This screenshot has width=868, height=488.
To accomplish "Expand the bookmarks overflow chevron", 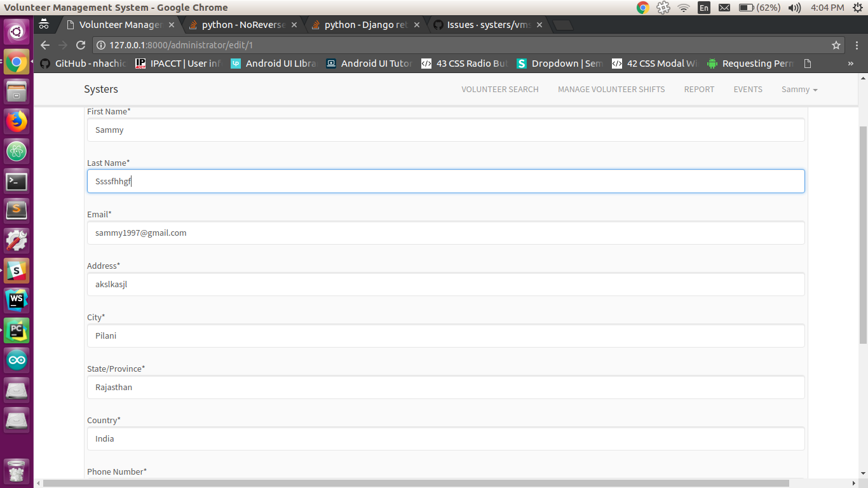I will click(850, 63).
